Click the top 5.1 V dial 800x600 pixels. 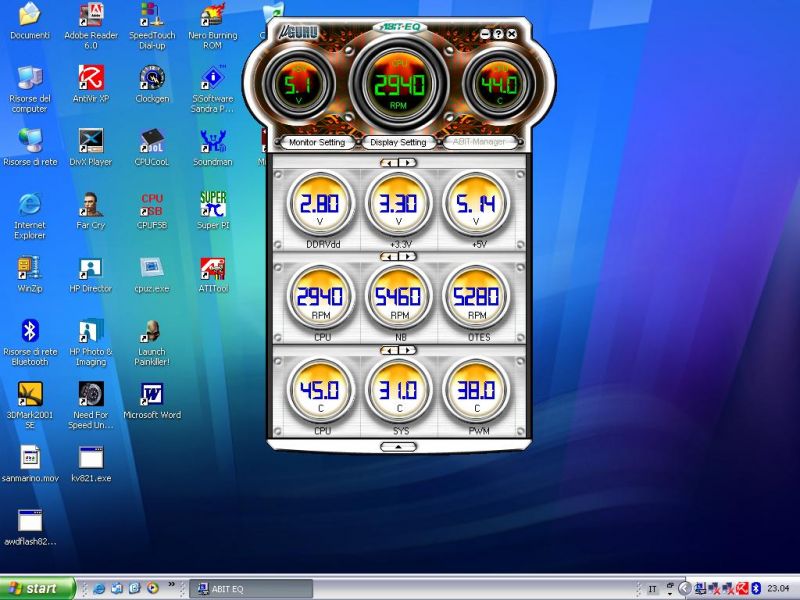298,85
